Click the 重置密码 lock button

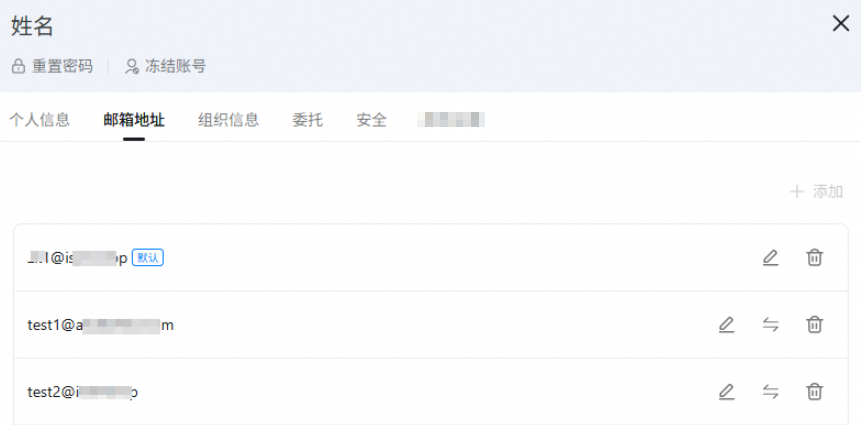[52, 66]
